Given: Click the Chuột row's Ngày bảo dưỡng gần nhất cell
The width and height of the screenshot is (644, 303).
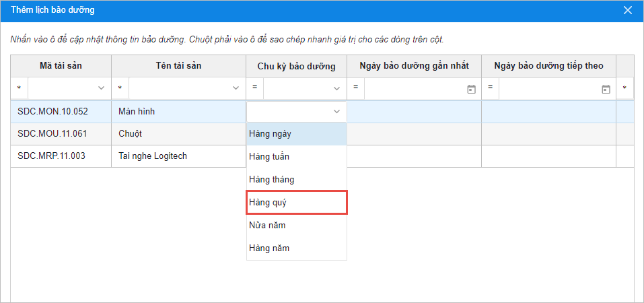Looking at the screenshot, I should [414, 134].
